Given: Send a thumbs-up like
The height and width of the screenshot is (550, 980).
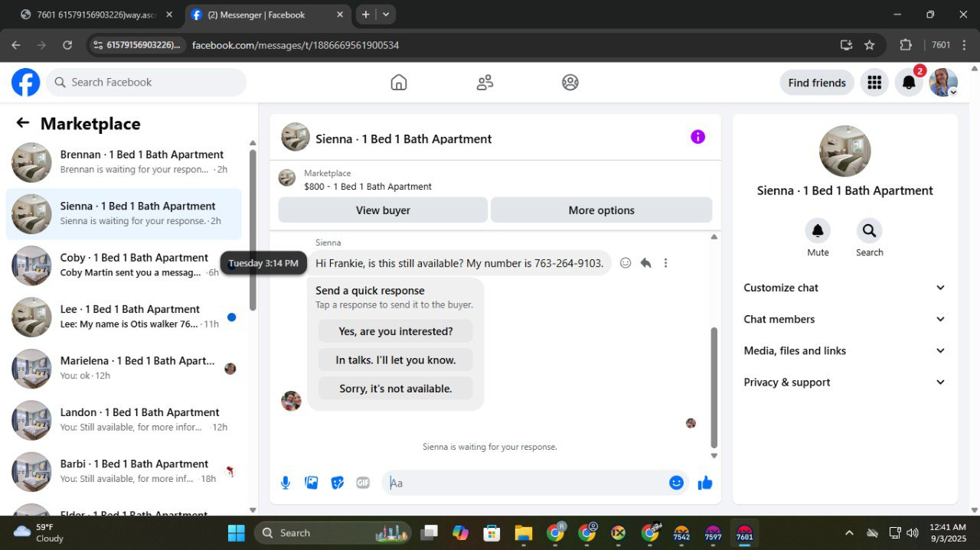Looking at the screenshot, I should coord(705,483).
